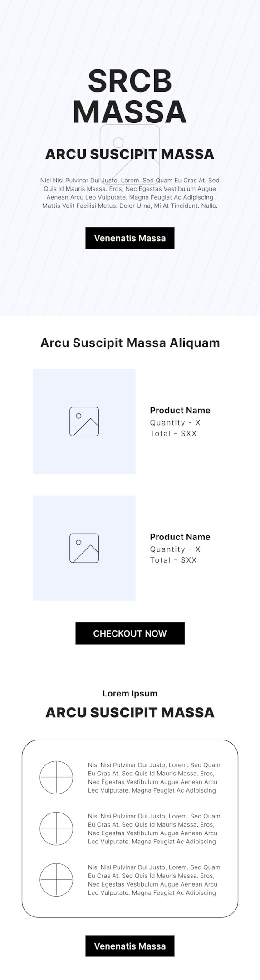Click the Lorem Ipsum subheading
Image resolution: width=260 pixels, height=980 pixels.
pyautogui.click(x=130, y=693)
